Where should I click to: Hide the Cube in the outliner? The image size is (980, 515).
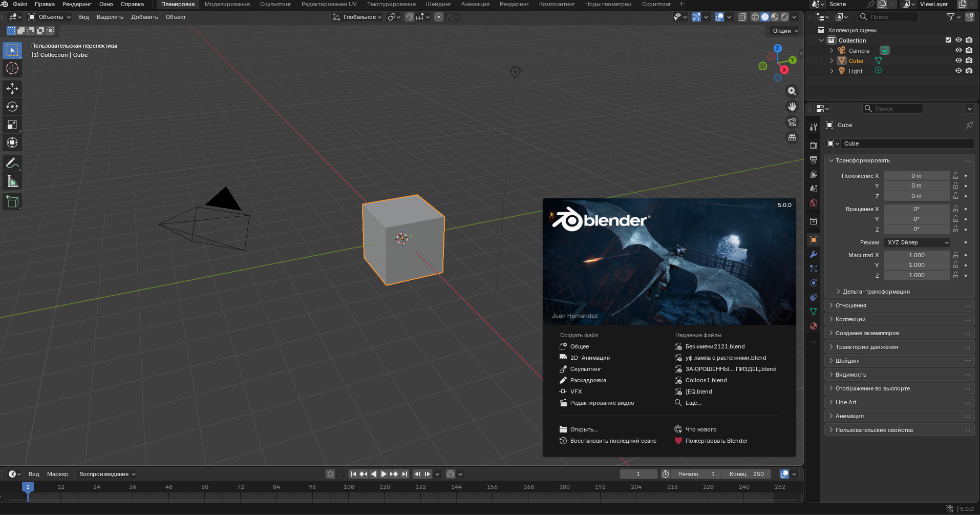point(958,60)
